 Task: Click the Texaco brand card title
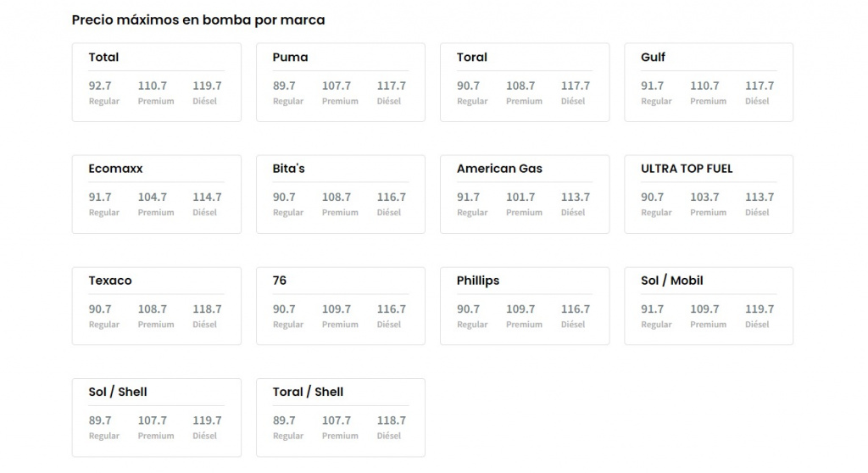(x=110, y=281)
